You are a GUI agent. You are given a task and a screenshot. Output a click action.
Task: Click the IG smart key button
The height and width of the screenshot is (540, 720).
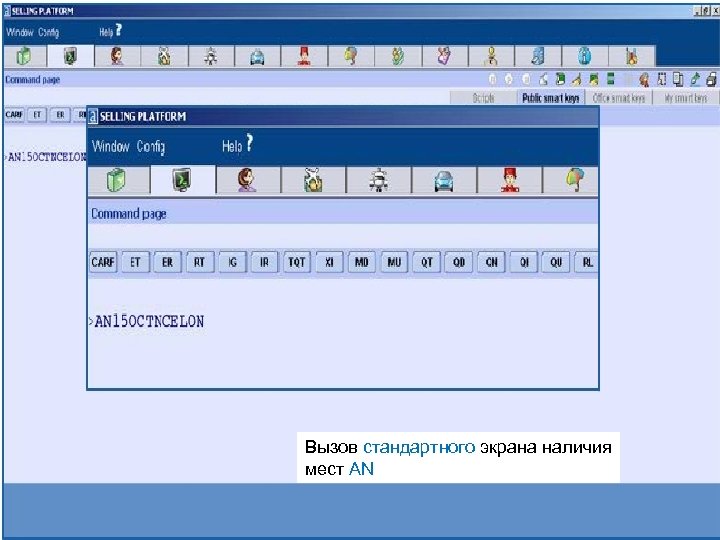click(x=232, y=262)
